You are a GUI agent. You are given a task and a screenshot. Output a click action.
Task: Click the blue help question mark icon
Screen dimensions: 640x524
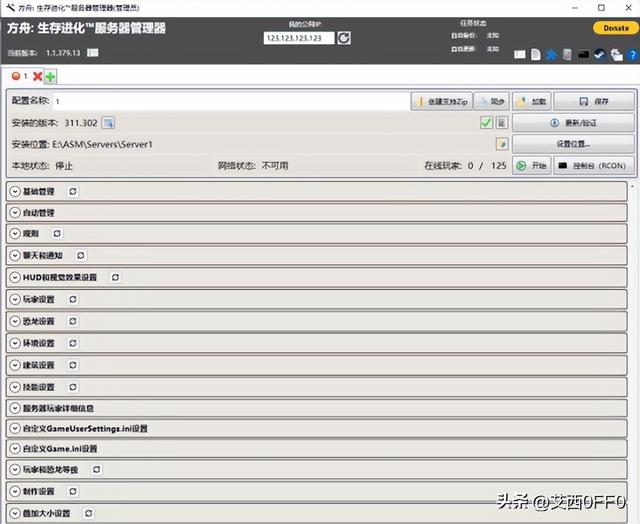(632, 54)
